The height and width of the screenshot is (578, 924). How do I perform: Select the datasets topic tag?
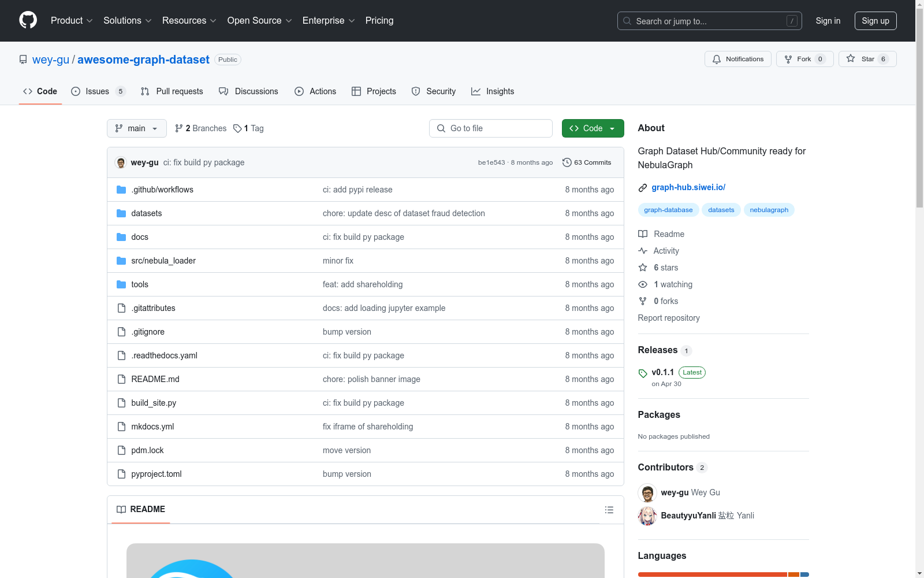(721, 210)
